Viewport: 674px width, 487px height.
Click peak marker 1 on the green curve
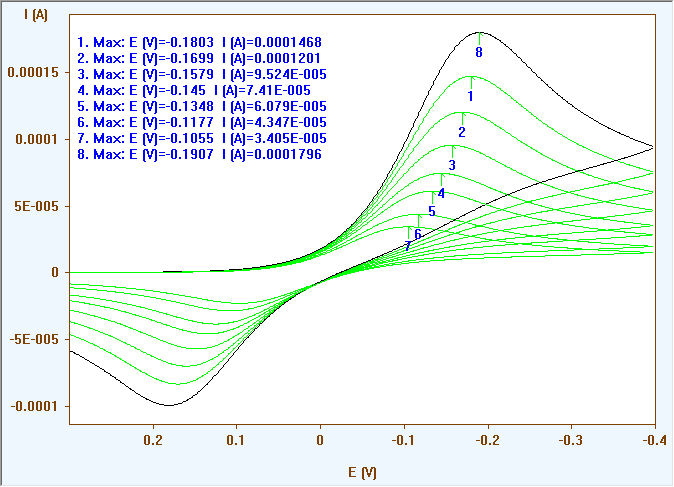point(471,96)
